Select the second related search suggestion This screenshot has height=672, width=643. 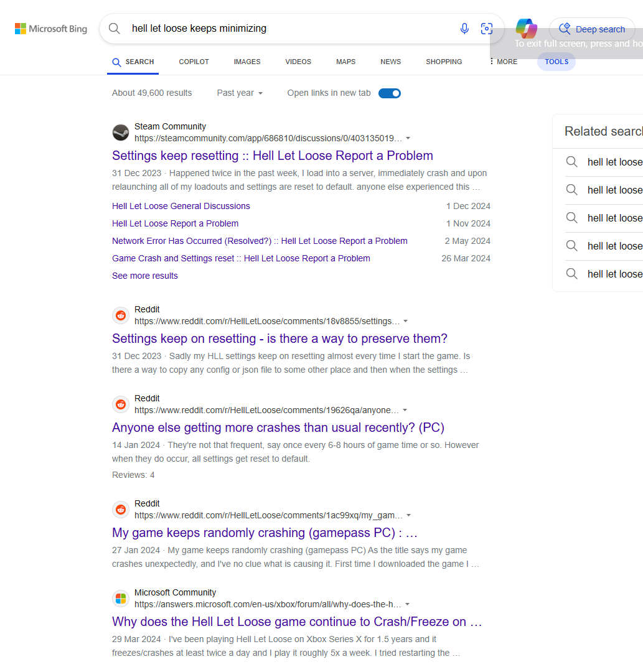(604, 190)
